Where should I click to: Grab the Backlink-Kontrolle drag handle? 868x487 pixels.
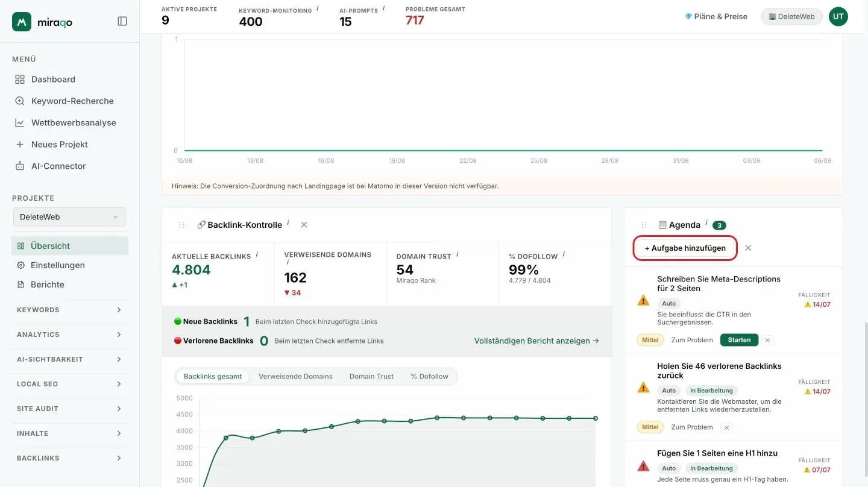tap(181, 225)
